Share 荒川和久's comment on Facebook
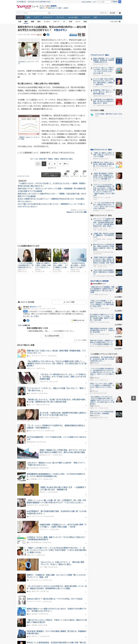This screenshot has width=138, height=644. point(28,320)
